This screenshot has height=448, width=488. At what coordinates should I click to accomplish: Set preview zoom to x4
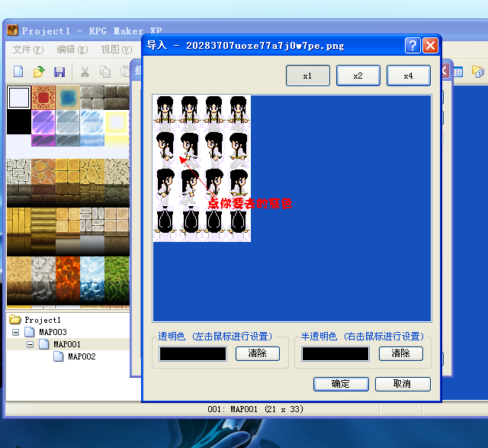point(409,76)
